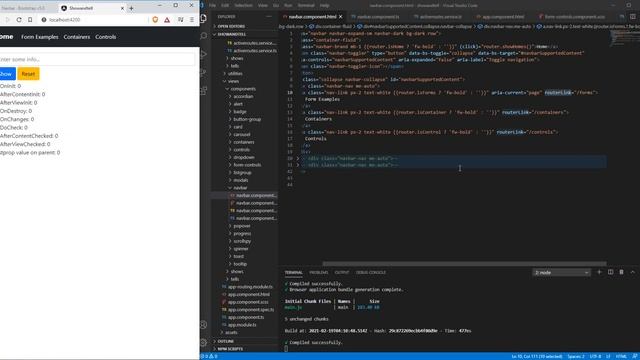The image size is (640, 360).
Task: Click the HTML language mode in status bar
Action: (x=621, y=356)
